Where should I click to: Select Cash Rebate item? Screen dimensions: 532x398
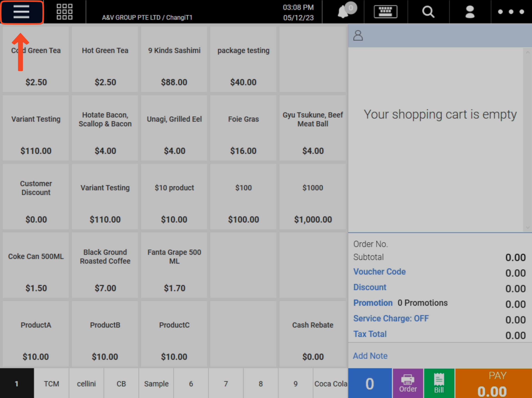point(313,334)
